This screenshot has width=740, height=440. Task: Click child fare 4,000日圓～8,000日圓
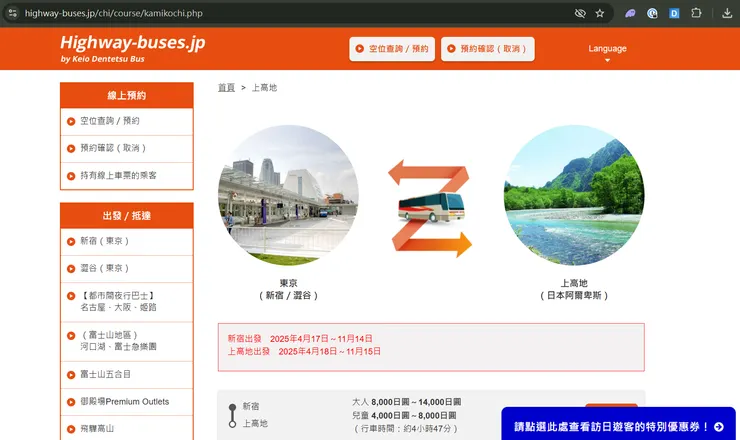404,415
